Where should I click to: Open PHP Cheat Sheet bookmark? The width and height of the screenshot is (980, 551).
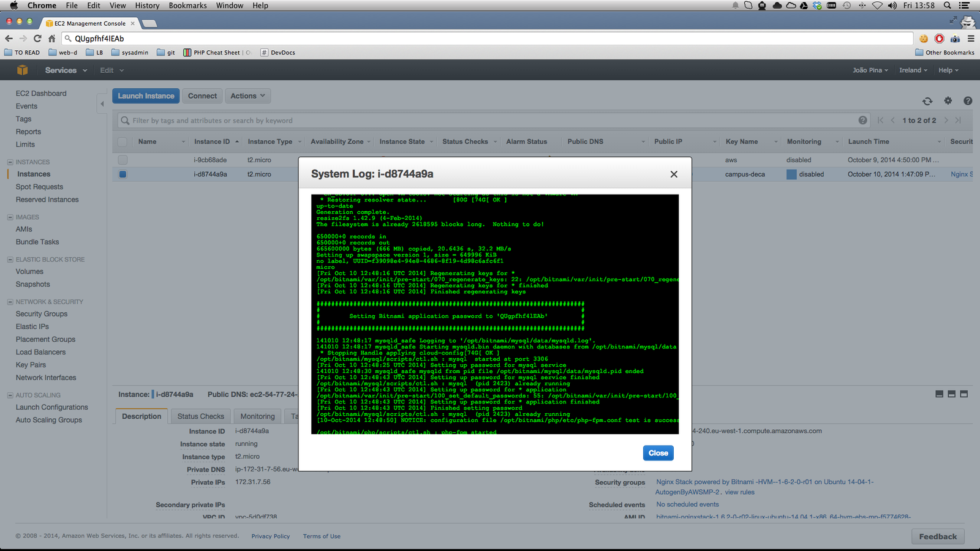pyautogui.click(x=217, y=53)
